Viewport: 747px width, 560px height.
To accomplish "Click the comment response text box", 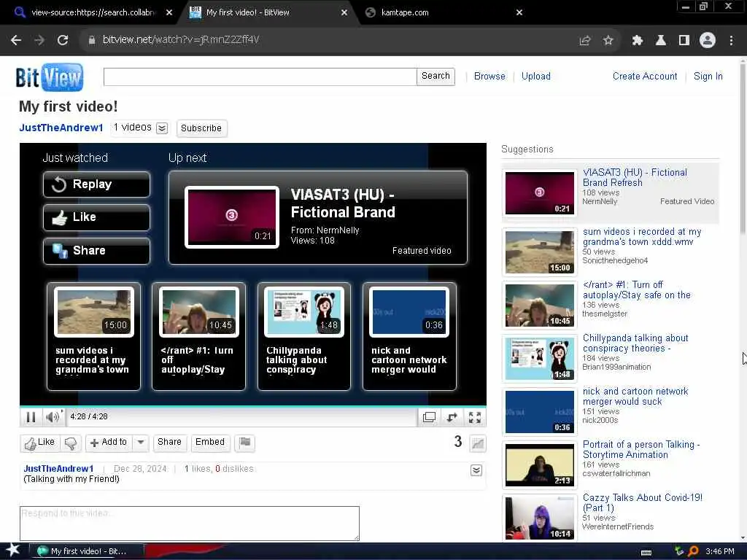I will coord(190,524).
